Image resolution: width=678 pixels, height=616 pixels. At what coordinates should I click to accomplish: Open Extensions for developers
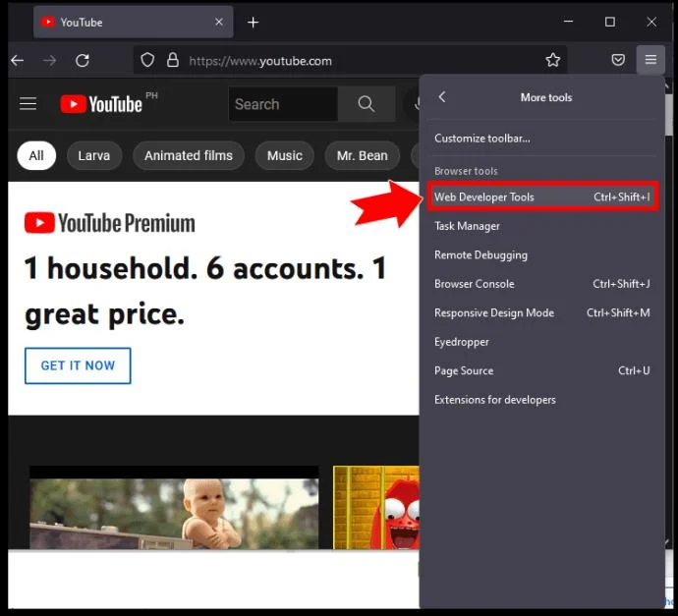click(541, 400)
